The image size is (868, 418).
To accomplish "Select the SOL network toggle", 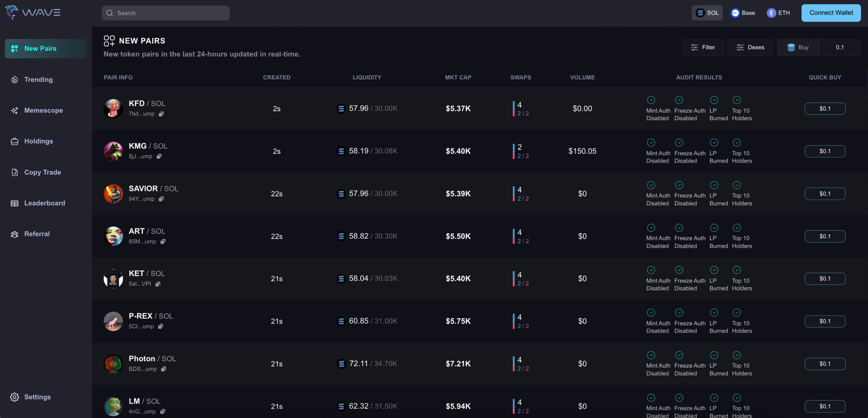I will coord(707,13).
